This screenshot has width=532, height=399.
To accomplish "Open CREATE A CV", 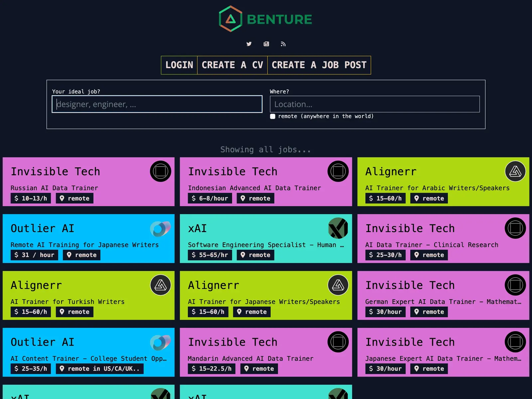I will tap(232, 65).
